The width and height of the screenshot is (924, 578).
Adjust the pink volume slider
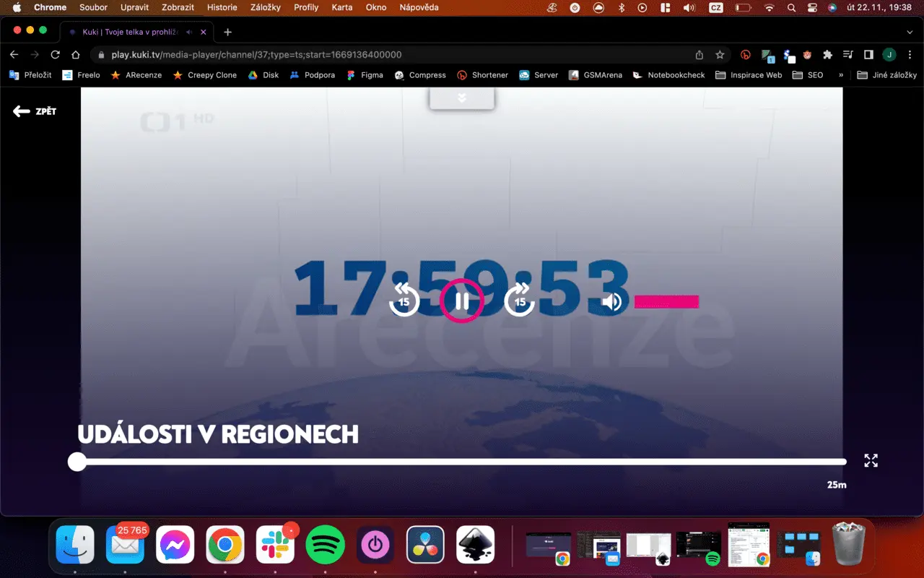coord(666,301)
